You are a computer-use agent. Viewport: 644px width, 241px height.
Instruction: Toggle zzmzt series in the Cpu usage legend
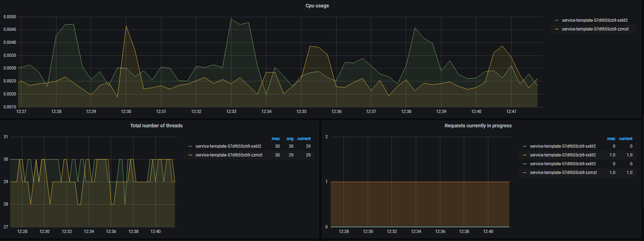[595, 29]
